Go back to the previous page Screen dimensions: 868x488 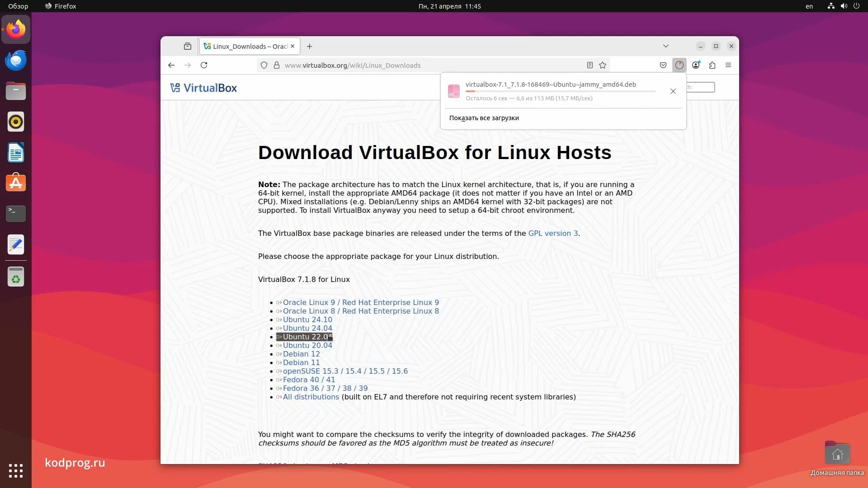171,65
